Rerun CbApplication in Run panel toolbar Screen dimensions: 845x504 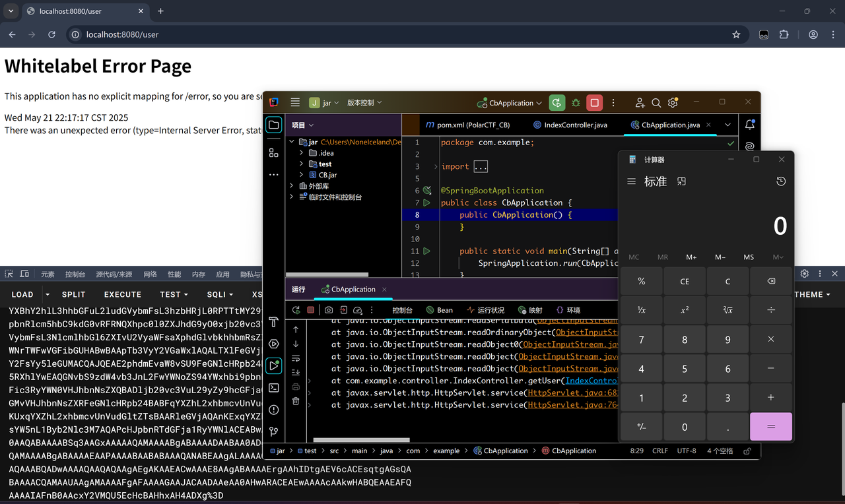click(x=296, y=310)
